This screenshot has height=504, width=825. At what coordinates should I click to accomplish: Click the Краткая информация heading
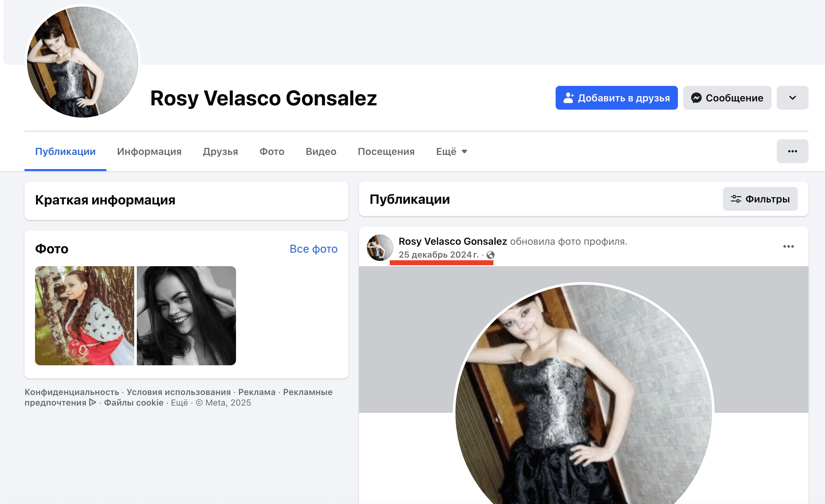(105, 200)
